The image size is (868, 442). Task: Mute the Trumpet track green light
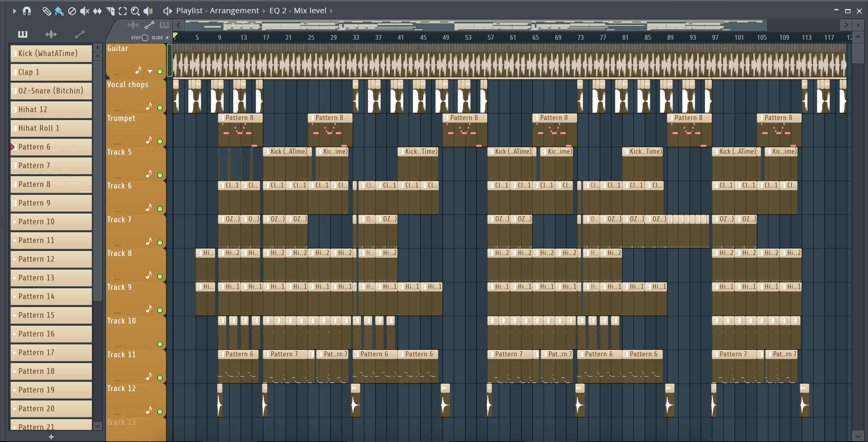[x=160, y=141]
